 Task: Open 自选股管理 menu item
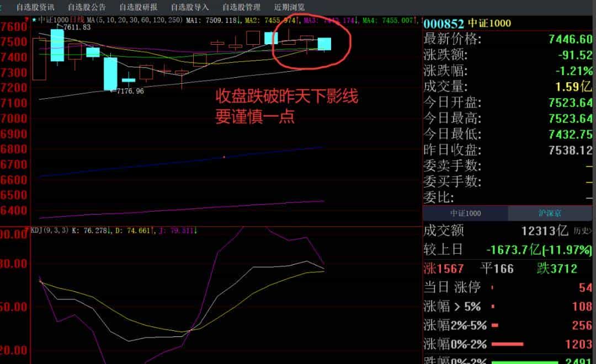click(x=241, y=7)
